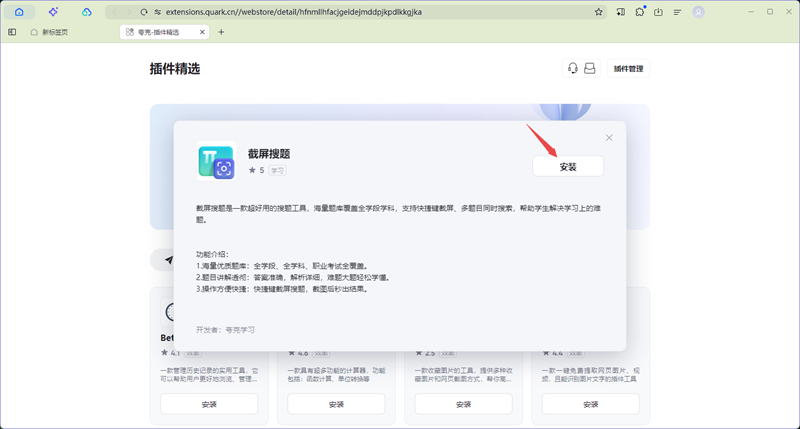Open the Quark AI assistant icon
Image resolution: width=800 pixels, height=429 pixels.
(x=53, y=12)
